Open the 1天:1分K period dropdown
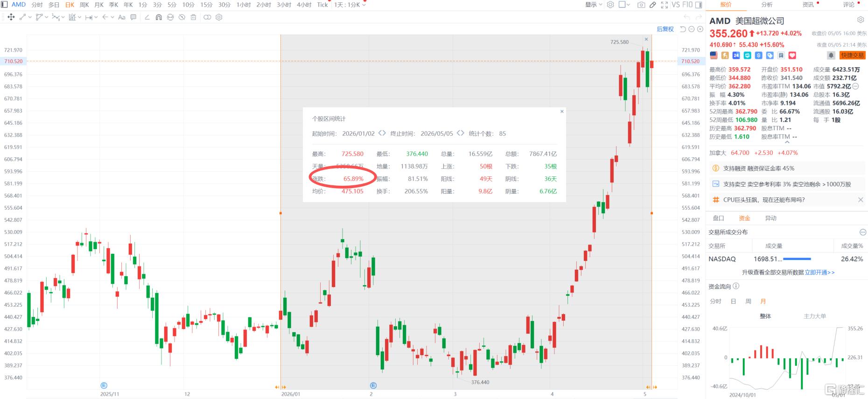Viewport: 868px width, 399px height. (350, 5)
